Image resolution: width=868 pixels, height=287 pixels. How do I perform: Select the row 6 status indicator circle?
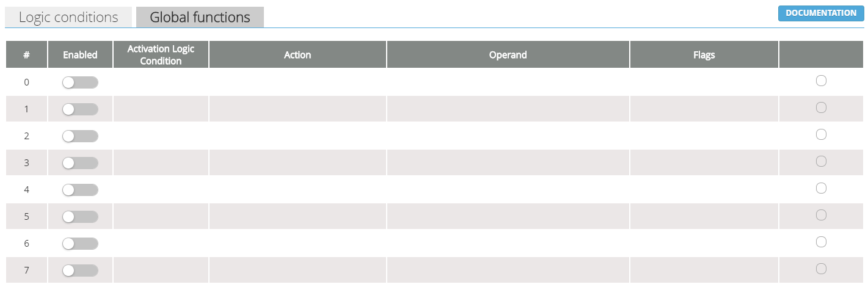click(x=821, y=242)
